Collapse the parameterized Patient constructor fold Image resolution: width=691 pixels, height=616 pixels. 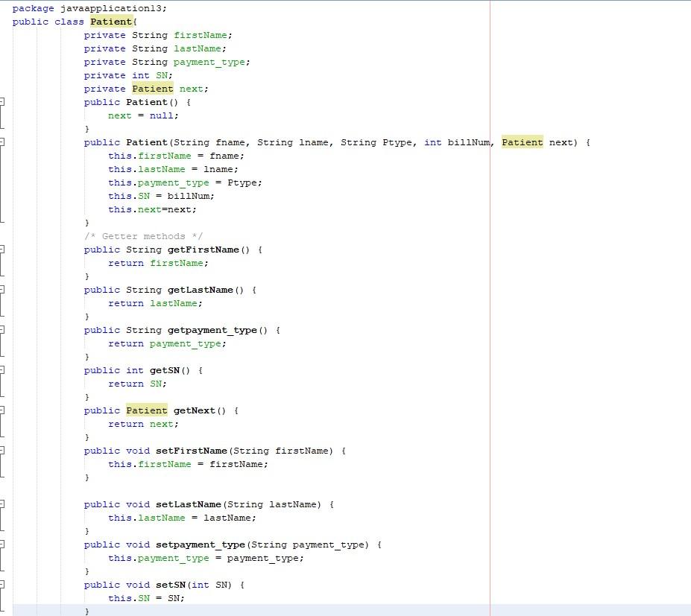point(3,142)
